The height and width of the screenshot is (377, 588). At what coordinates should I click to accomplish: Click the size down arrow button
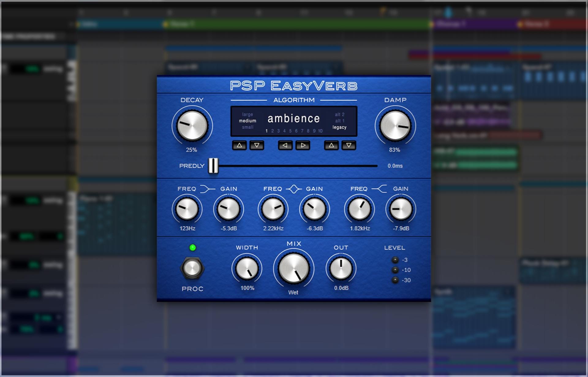pos(257,145)
